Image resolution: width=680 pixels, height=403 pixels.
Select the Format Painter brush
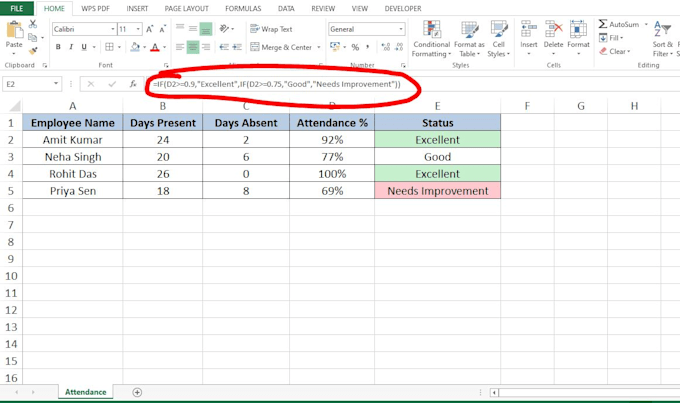click(33, 51)
